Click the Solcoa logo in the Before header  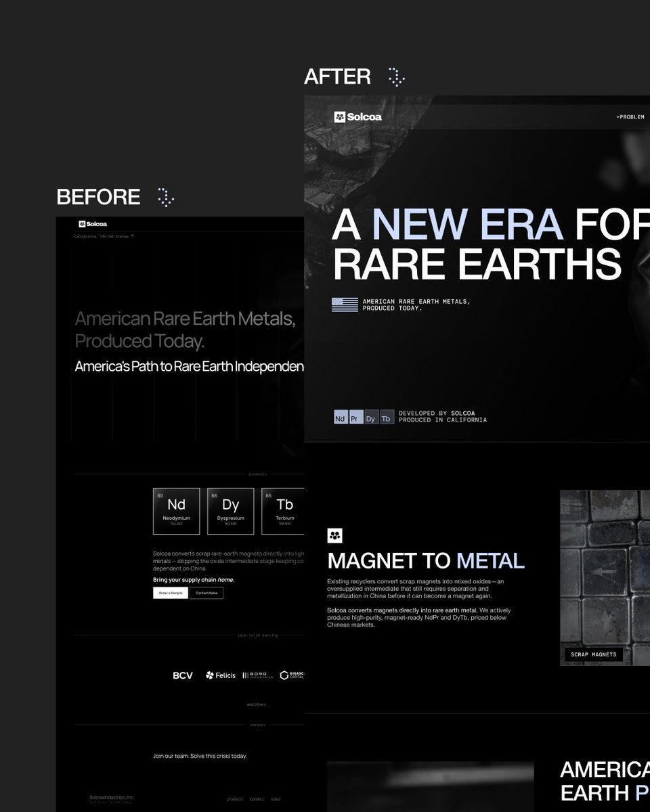click(93, 224)
